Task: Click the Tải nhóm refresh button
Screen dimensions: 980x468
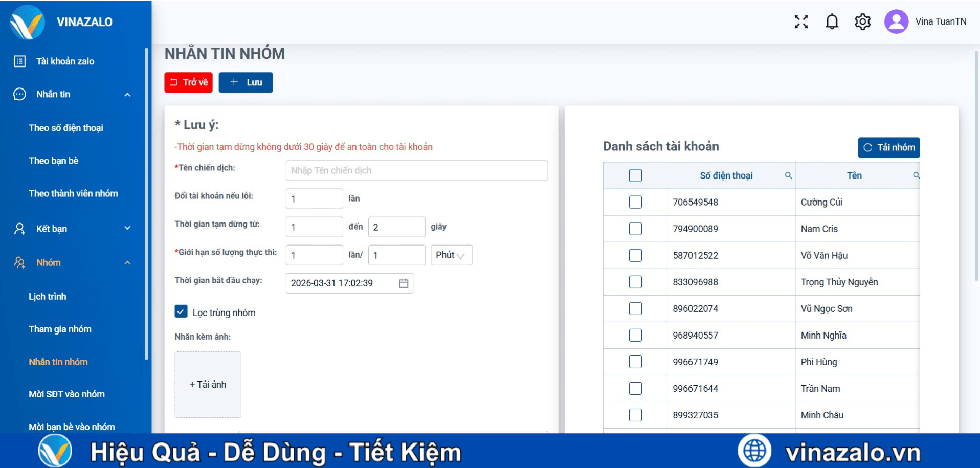Action: 888,147
